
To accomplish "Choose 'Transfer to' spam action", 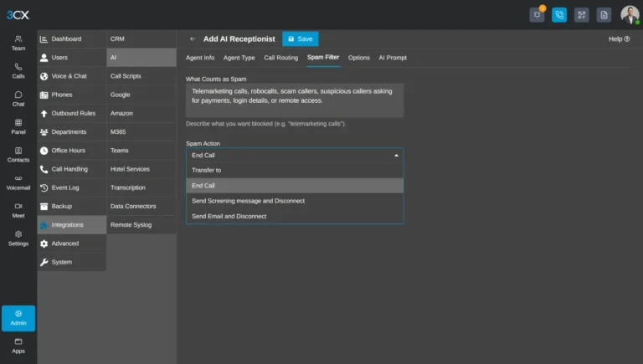I will (x=295, y=170).
